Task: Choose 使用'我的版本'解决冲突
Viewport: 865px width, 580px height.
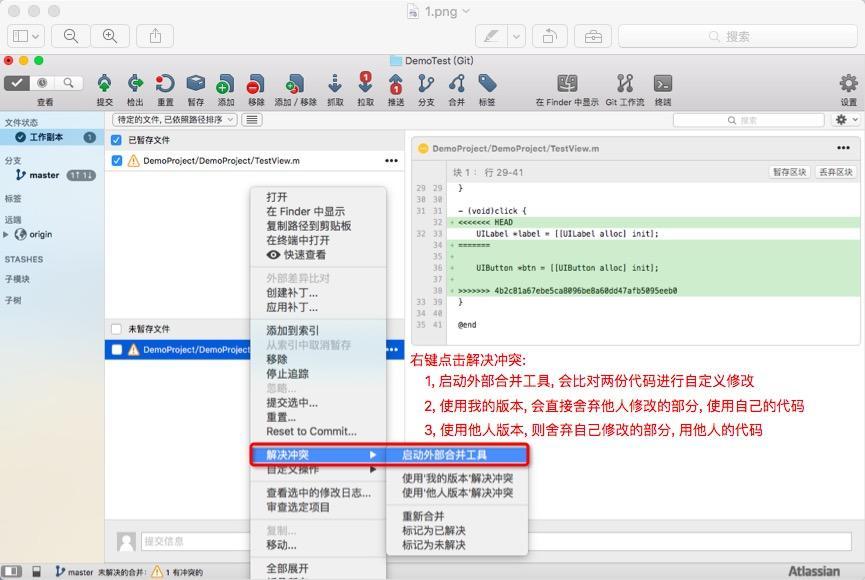Action: [x=457, y=478]
